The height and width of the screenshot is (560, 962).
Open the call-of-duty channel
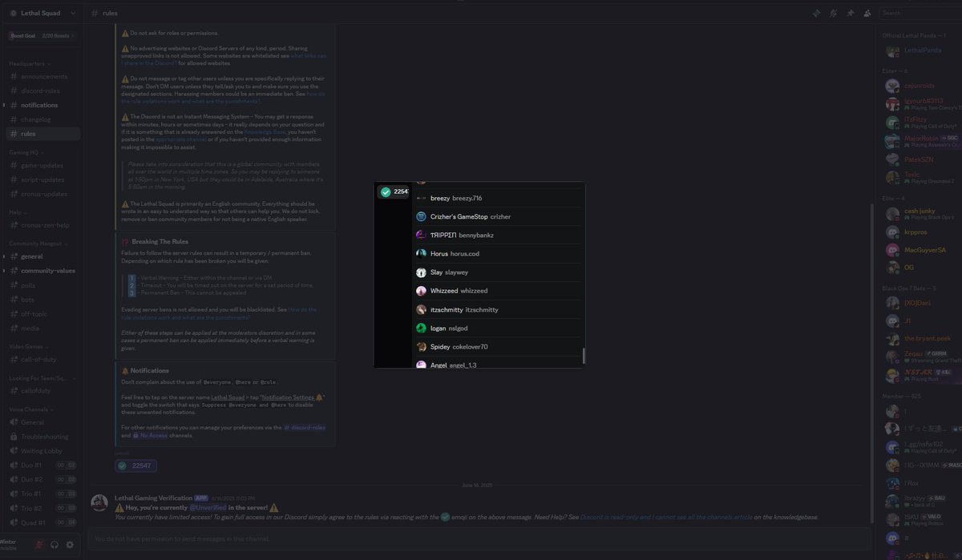pyautogui.click(x=43, y=359)
